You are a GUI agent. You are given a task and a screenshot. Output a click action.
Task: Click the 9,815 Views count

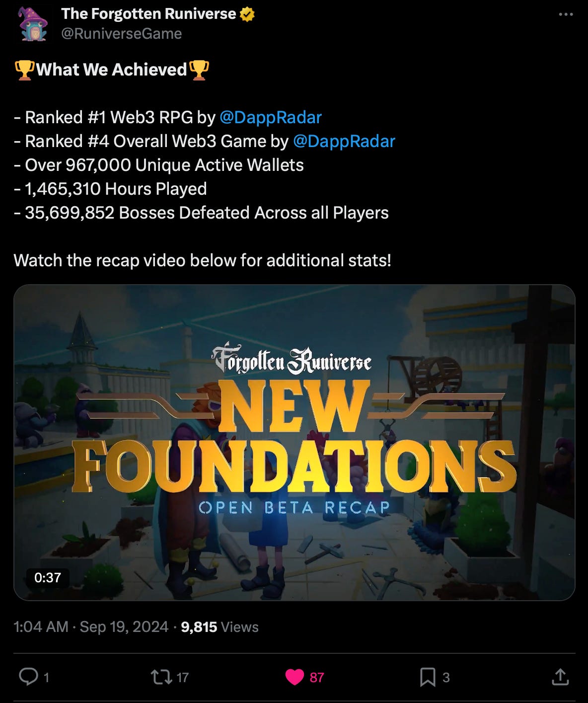pyautogui.click(x=220, y=627)
